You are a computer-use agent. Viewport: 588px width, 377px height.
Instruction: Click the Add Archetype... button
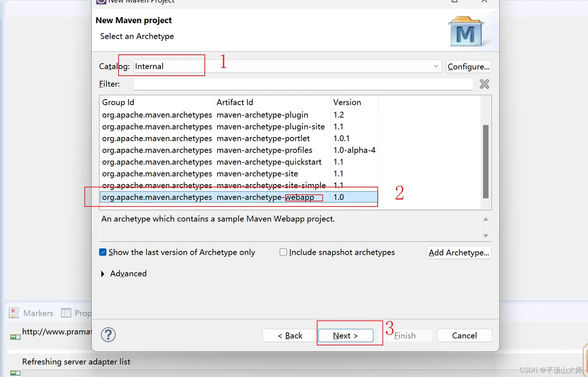(459, 252)
